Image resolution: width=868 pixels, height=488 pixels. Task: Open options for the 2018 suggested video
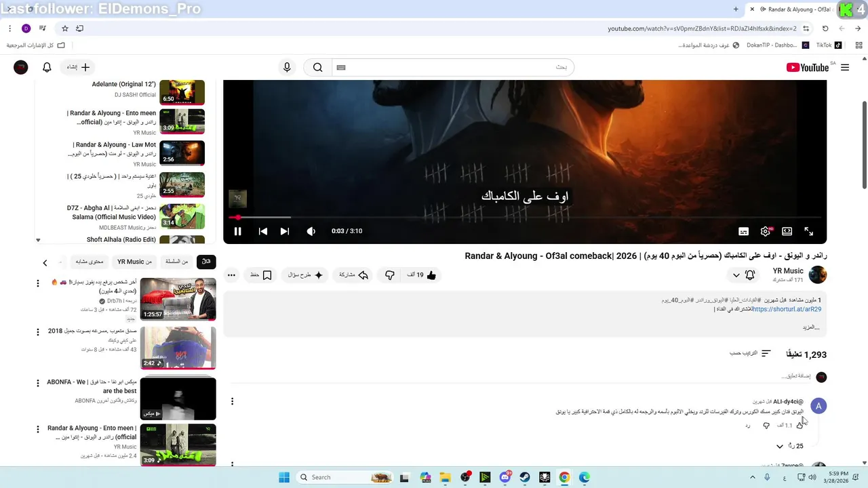38,332
